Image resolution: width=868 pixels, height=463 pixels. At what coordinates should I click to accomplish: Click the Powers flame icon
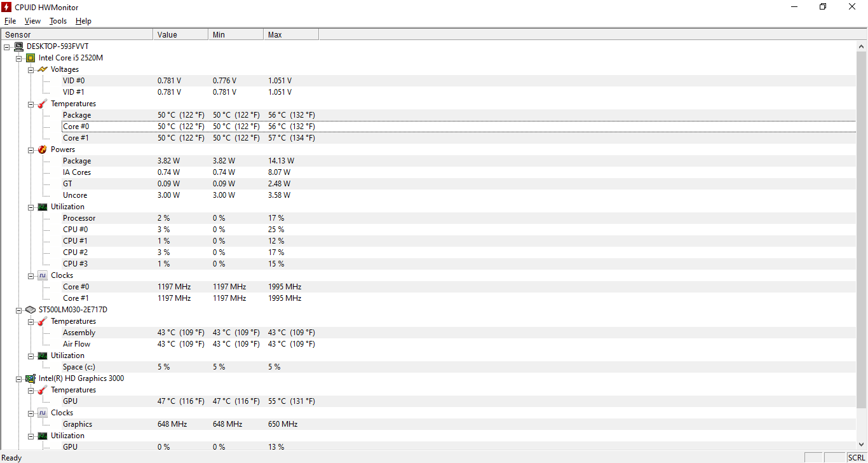point(43,149)
